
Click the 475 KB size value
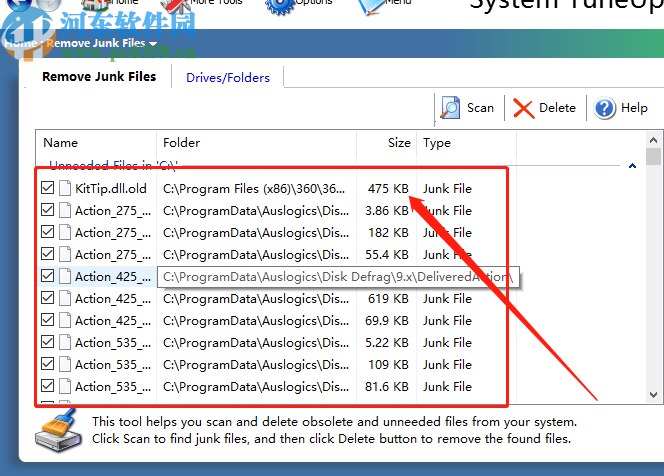[388, 188]
